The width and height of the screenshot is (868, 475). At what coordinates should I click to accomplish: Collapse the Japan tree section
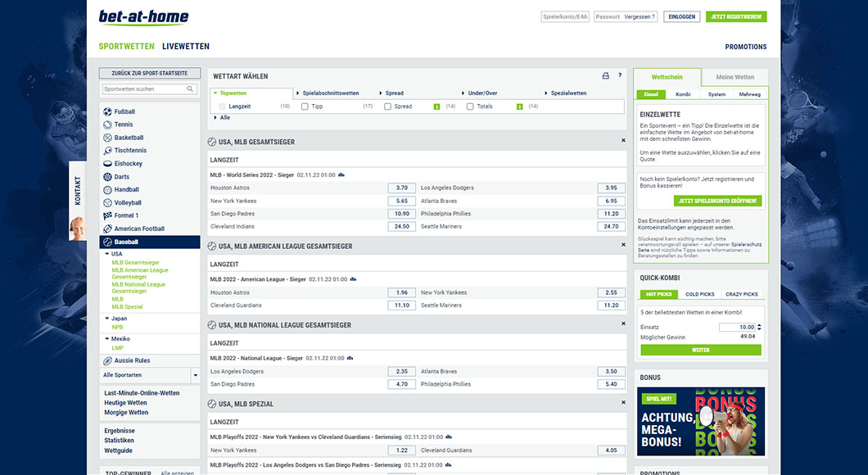tap(107, 319)
